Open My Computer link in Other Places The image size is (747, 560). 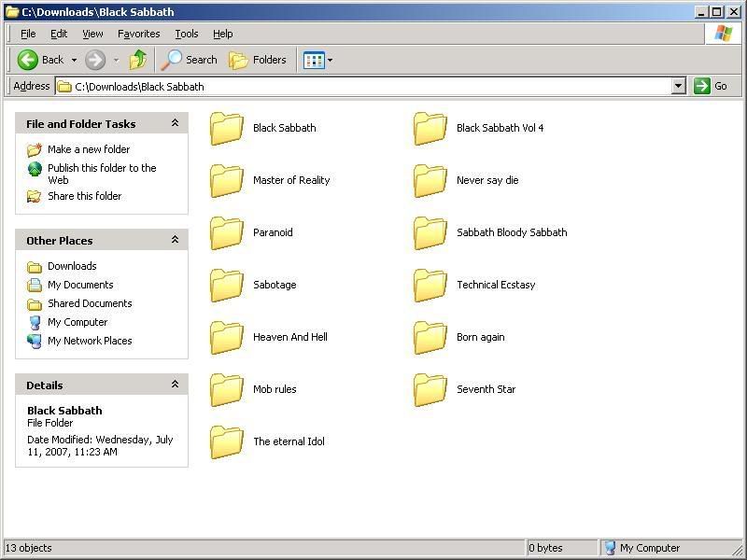point(78,322)
